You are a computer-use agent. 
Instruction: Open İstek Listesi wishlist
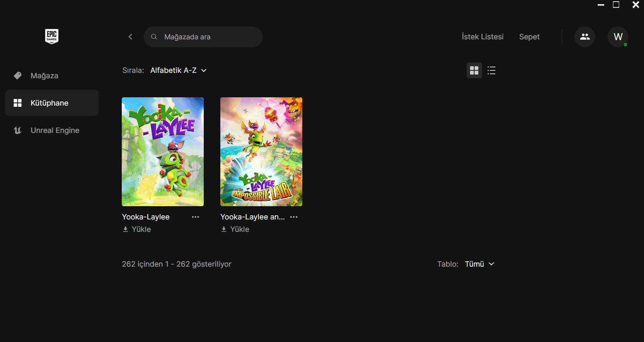point(482,37)
